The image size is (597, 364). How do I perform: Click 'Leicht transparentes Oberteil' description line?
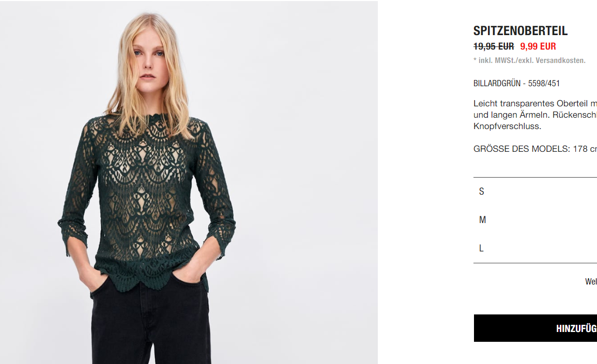pos(535,103)
